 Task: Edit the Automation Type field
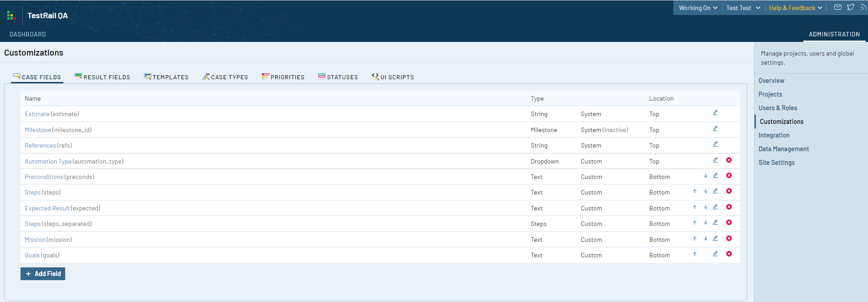(715, 160)
